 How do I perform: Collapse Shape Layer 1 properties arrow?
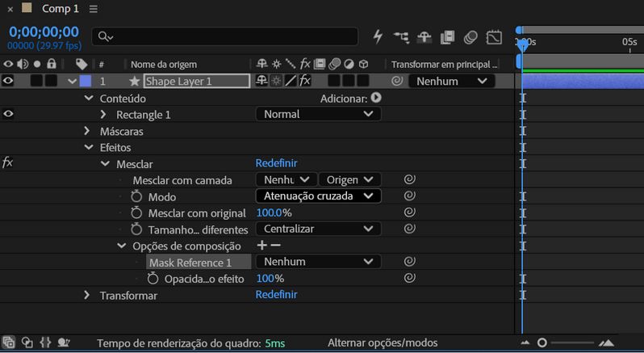click(73, 82)
